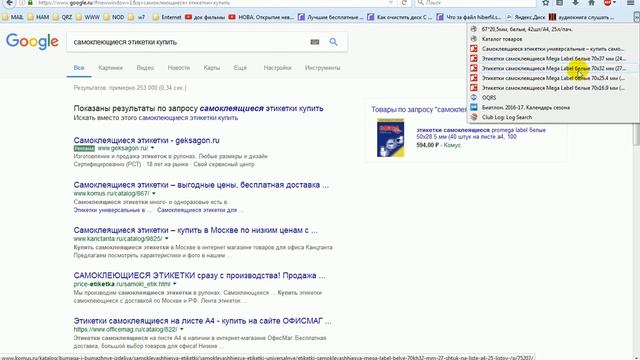This screenshot has height=360, width=640.
Task: Open the 'док фильмы' YouTube bookmark
Action: pyautogui.click(x=205, y=17)
